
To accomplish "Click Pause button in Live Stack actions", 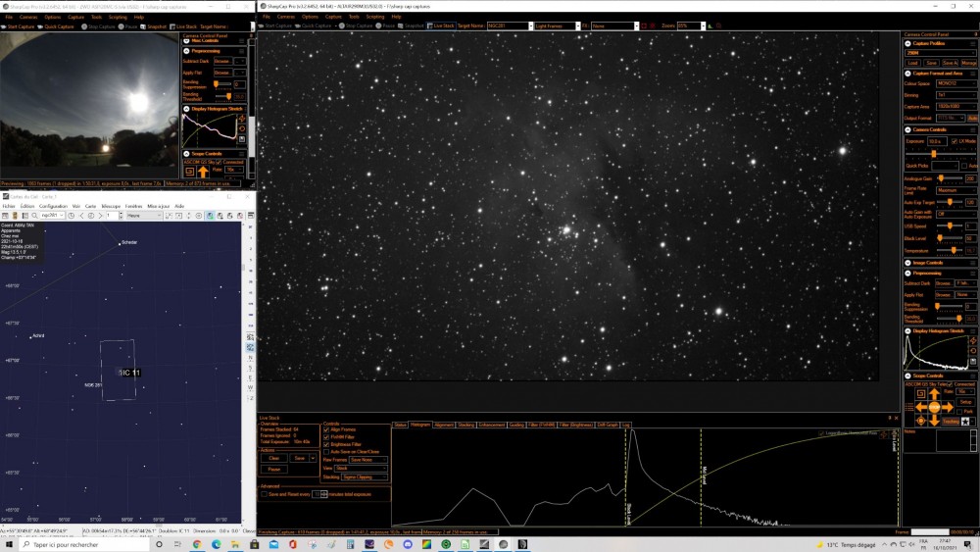I will coord(273,469).
